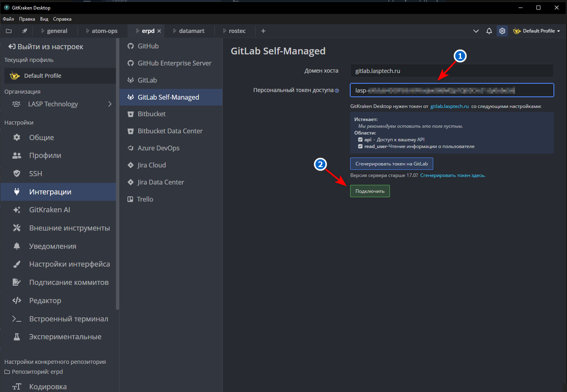This screenshot has width=567, height=392.
Task: Expand the LASP Technology organization
Action: point(110,104)
